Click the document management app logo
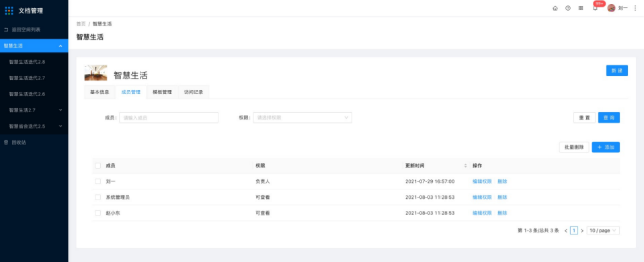644x262 pixels. [x=9, y=11]
